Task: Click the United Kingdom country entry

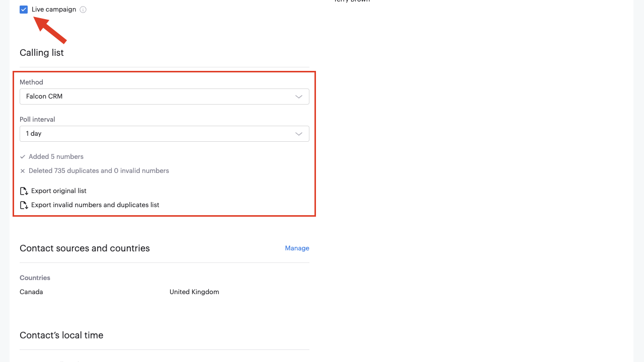Action: tap(194, 292)
